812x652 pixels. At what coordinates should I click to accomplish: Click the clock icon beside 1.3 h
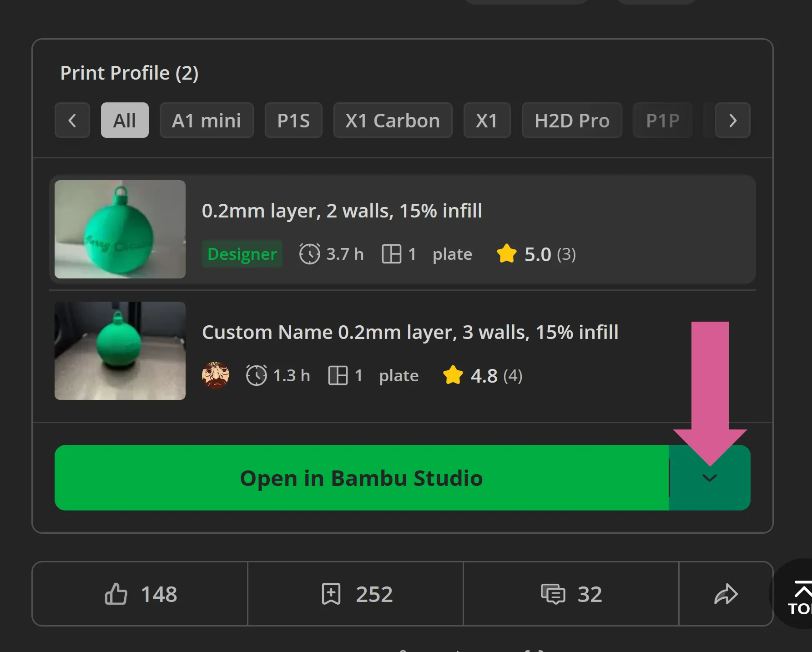tap(257, 375)
